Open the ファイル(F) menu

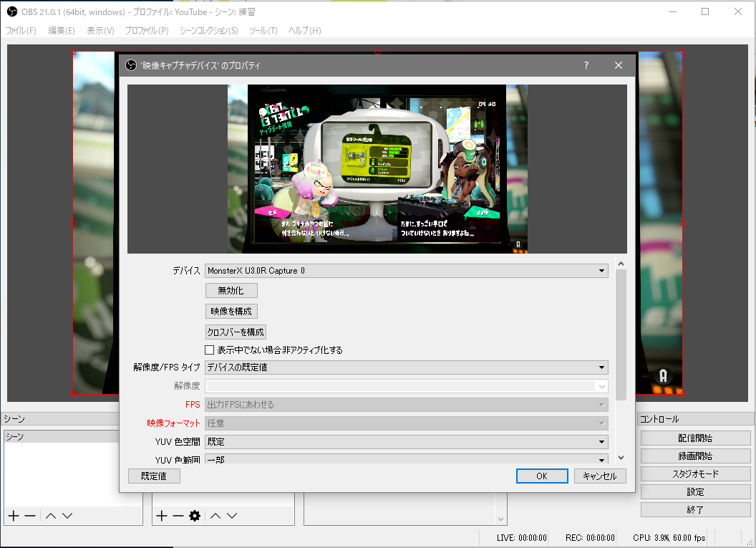tap(21, 30)
